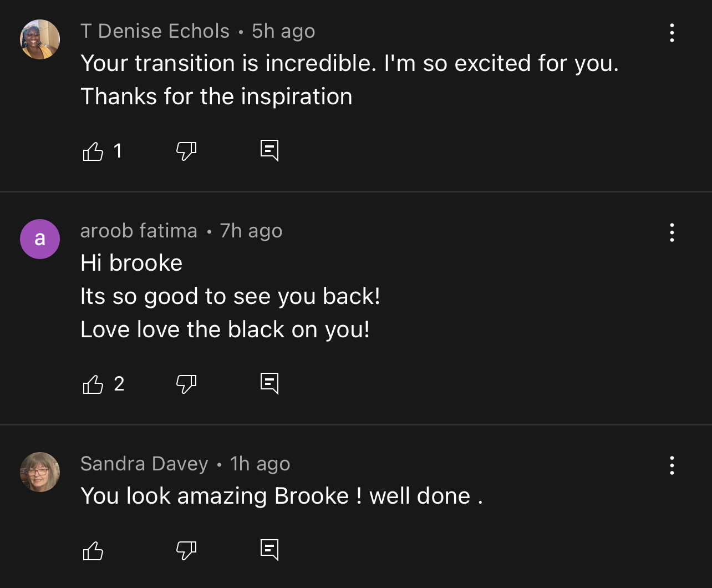Reply to aroob fatima's comment

click(269, 384)
